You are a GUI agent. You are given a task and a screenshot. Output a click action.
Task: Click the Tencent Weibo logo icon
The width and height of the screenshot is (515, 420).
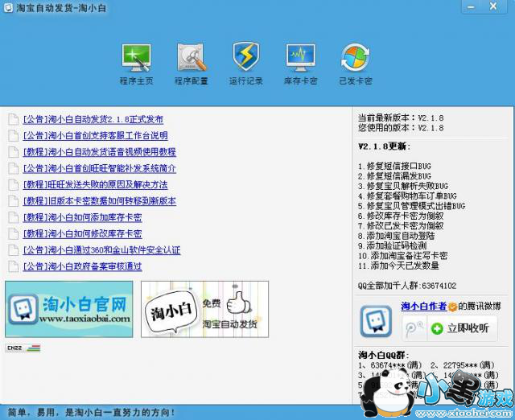[x=414, y=329]
